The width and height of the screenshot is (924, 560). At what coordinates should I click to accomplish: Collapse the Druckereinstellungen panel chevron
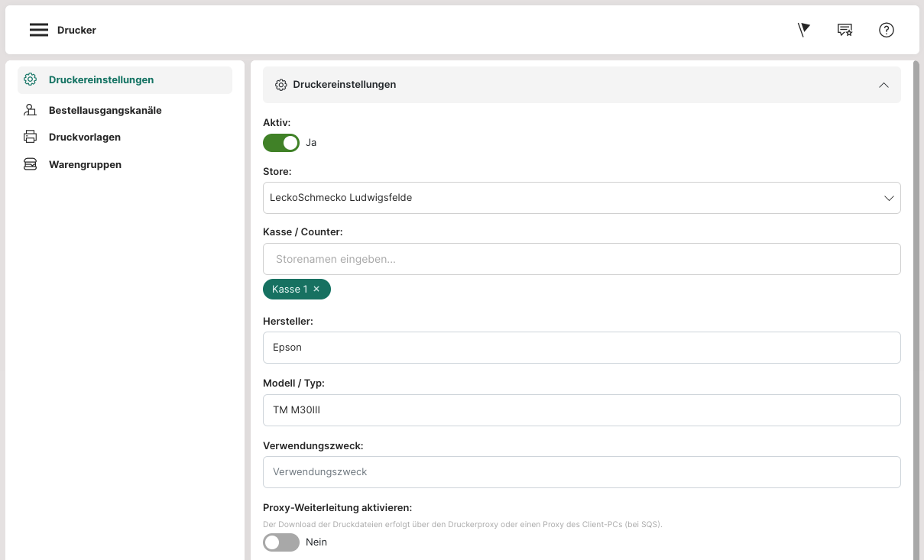click(883, 85)
